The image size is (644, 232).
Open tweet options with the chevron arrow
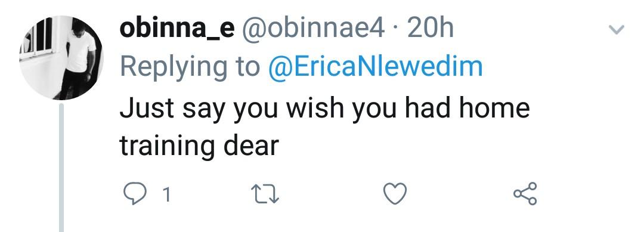click(x=616, y=30)
